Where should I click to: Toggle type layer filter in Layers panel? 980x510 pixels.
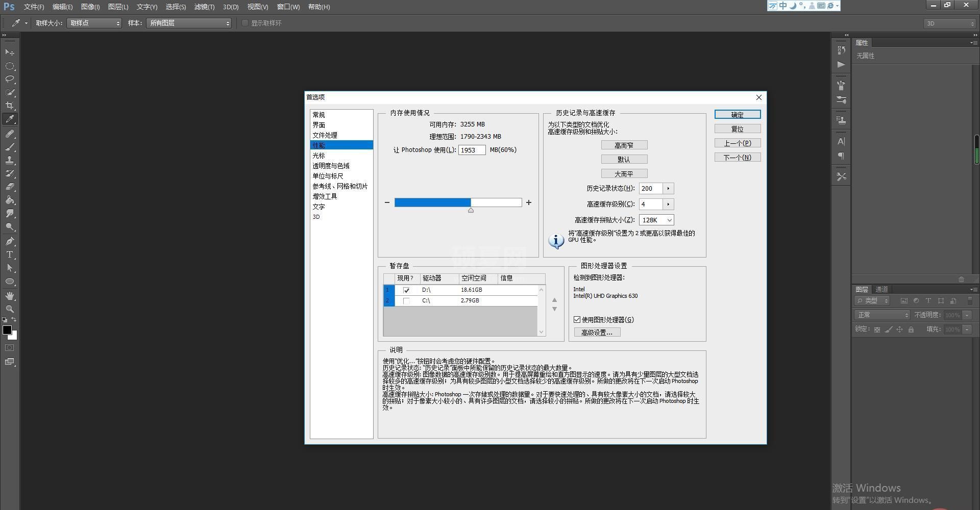point(928,301)
